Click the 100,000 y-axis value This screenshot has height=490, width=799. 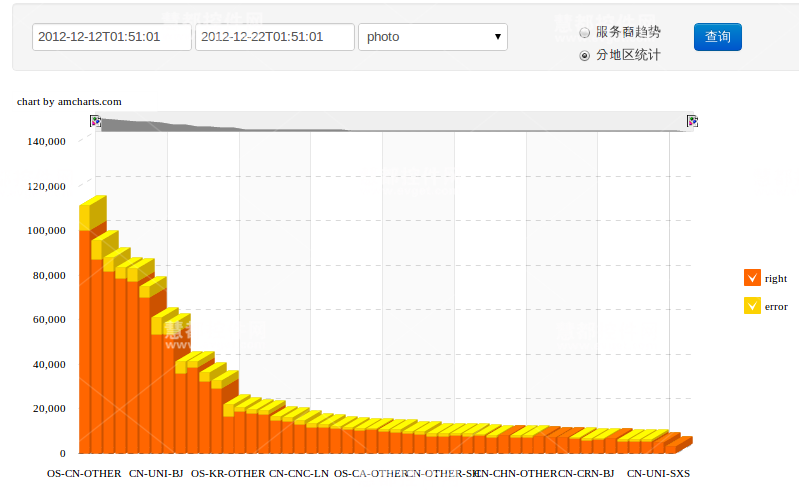tap(46, 231)
